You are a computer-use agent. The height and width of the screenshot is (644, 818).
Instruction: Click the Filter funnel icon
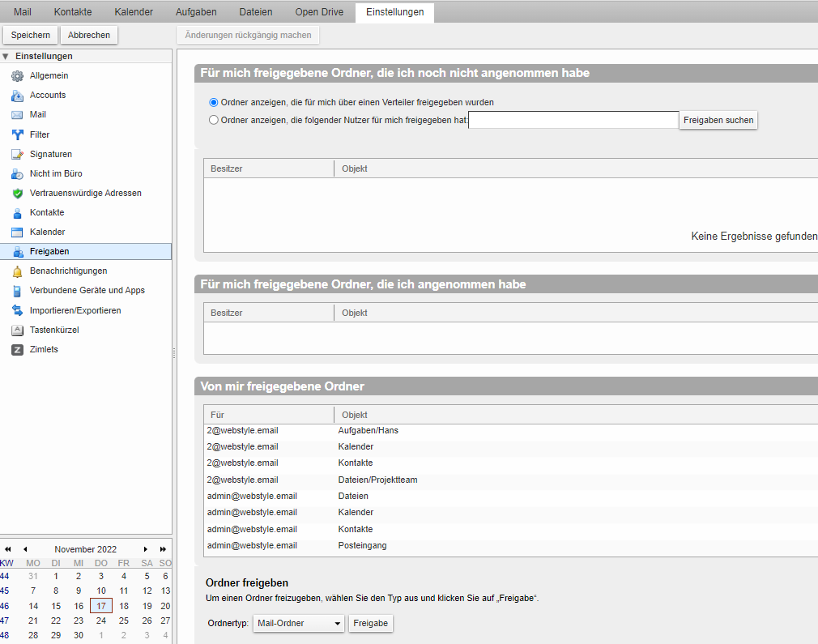point(17,135)
